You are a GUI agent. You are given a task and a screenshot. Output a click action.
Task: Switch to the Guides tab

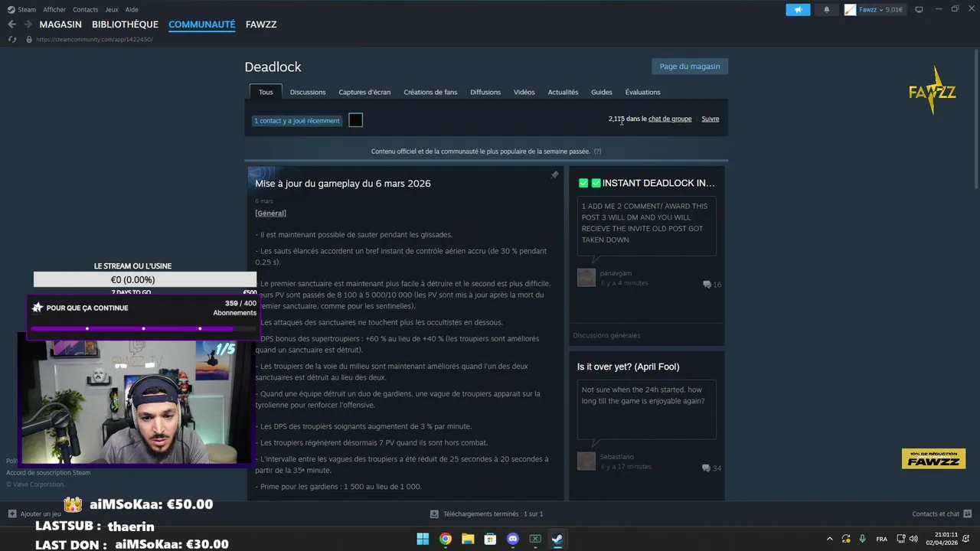point(601,92)
